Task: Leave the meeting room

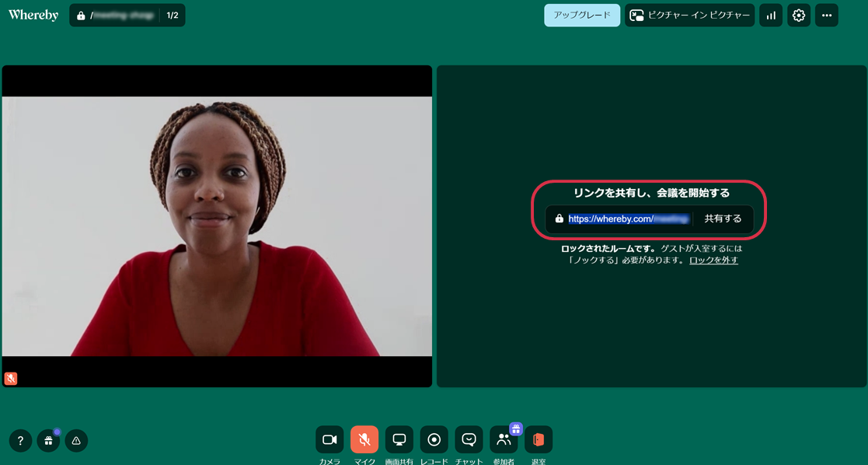Action: 539,439
